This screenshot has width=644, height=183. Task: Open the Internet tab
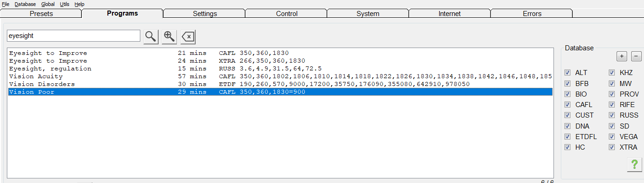tap(449, 14)
